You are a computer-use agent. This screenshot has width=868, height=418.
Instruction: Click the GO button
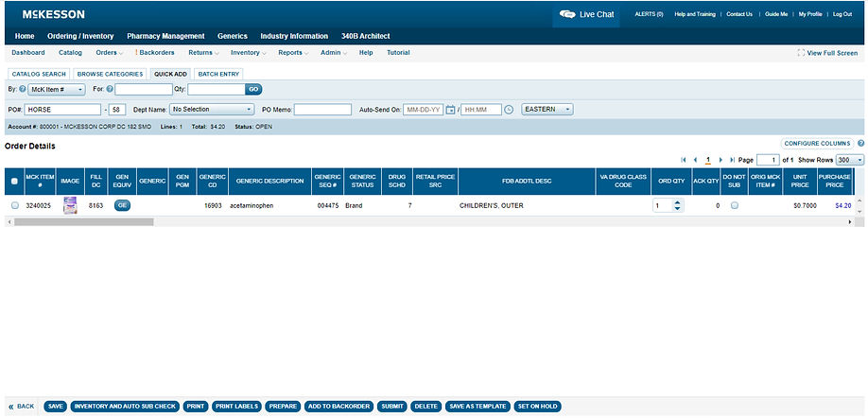[x=253, y=89]
